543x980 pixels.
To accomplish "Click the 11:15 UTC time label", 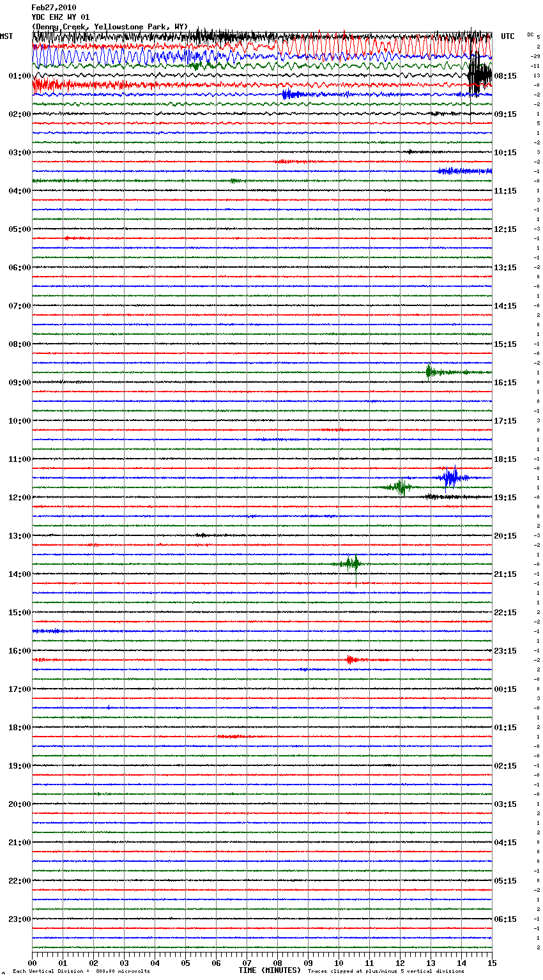I will (x=505, y=191).
